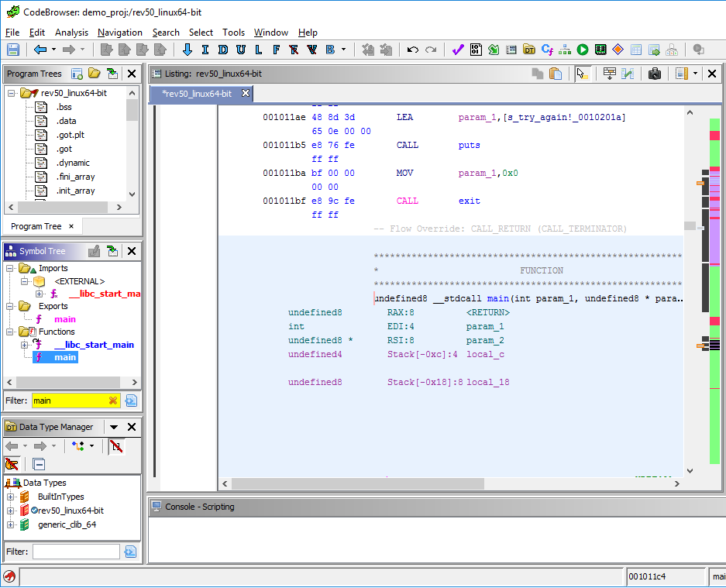The width and height of the screenshot is (726, 588).
Task: Switch to the *rev50_linux64-bit listing tab
Action: (198, 94)
